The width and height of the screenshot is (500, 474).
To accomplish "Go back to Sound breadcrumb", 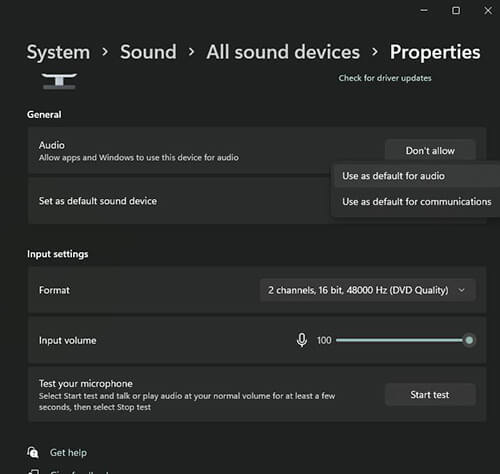I will tap(148, 52).
